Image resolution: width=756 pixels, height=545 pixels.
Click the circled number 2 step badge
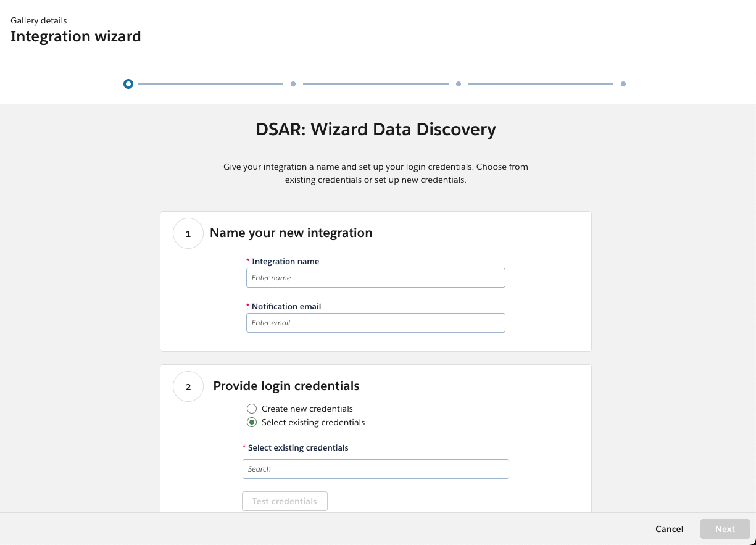(x=188, y=387)
